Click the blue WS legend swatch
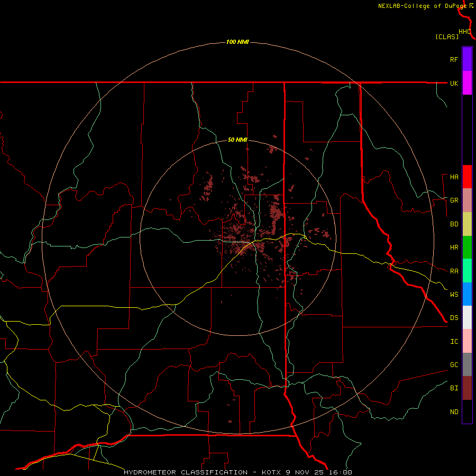476x476 pixels. (x=467, y=294)
